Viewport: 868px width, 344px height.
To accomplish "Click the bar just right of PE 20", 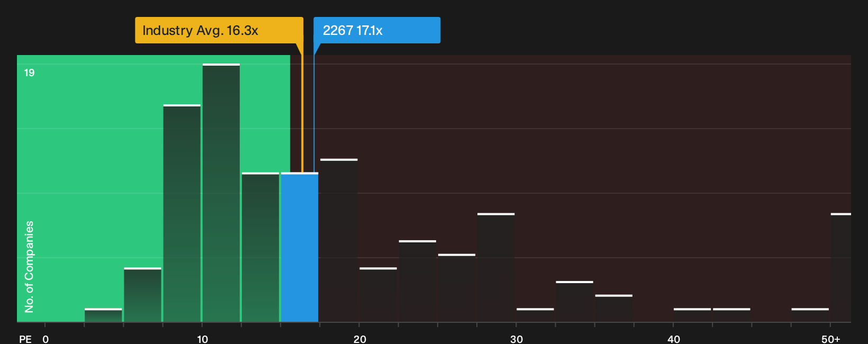I will (378, 295).
